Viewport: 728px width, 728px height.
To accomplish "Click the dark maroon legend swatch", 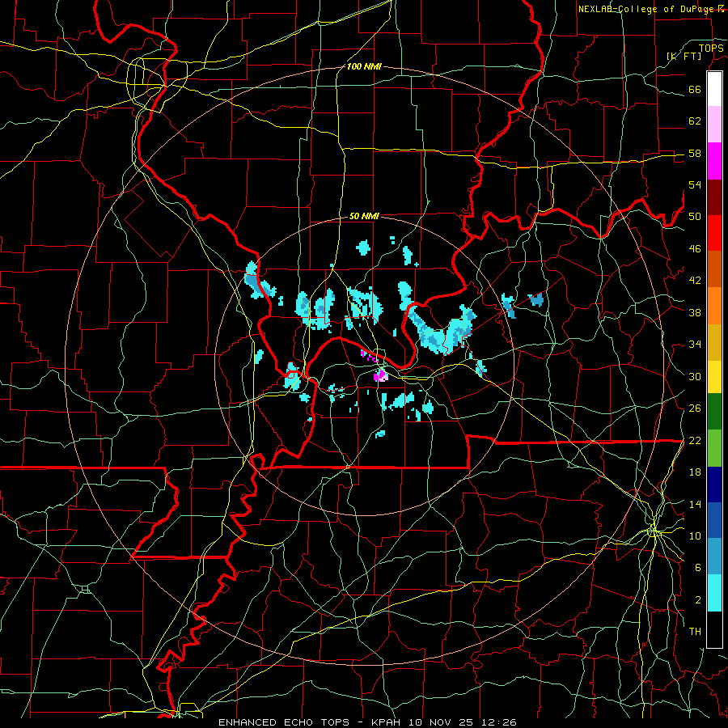I will point(714,197).
